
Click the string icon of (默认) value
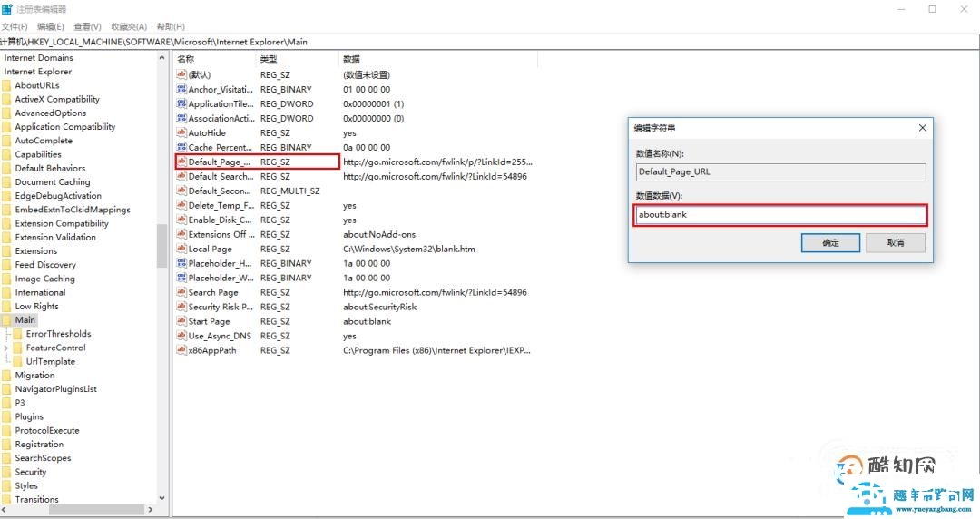(181, 73)
